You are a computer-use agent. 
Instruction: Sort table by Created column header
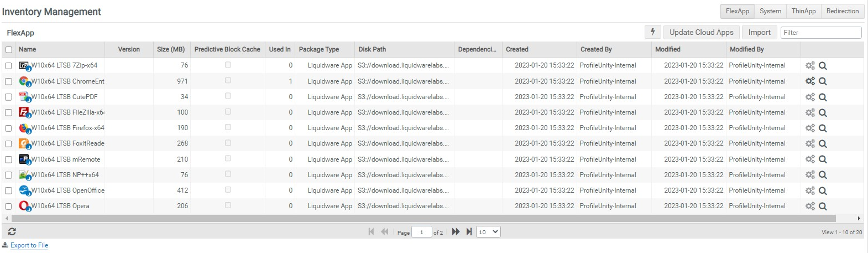point(517,49)
